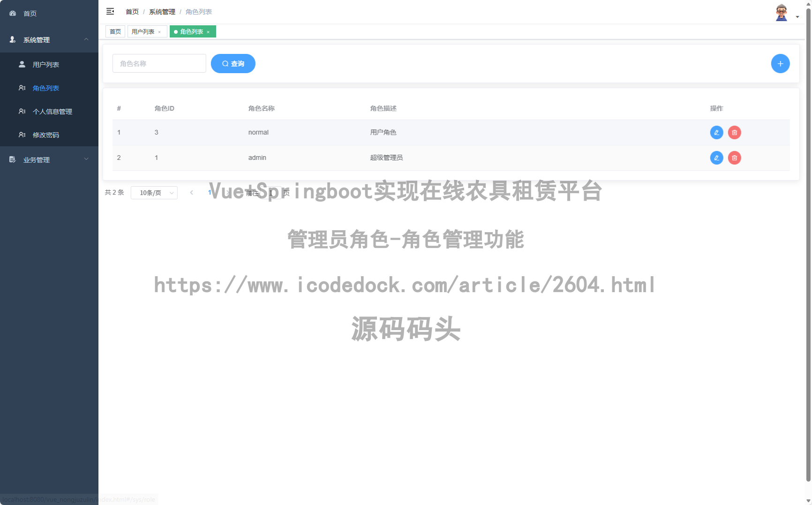This screenshot has width=812, height=505.
Task: Edit the admin role using pencil icon
Action: click(716, 158)
